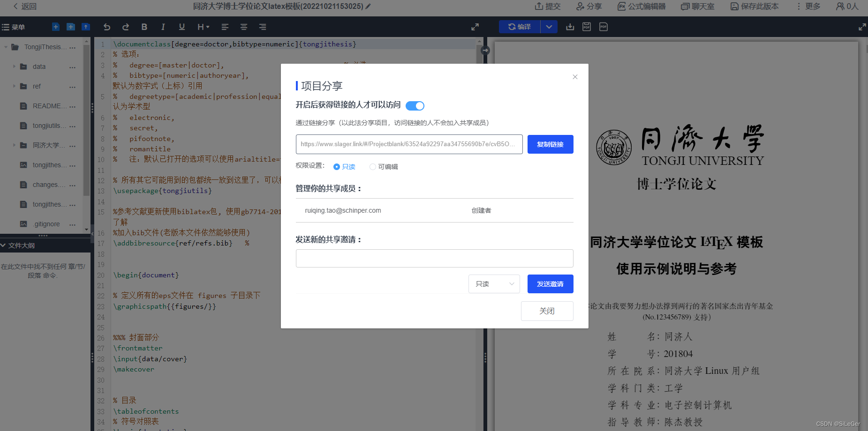
Task: Align text right
Action: (x=263, y=27)
